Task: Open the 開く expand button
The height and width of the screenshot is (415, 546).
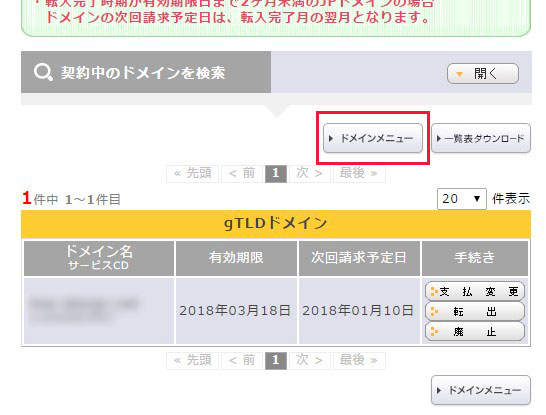Action: [x=483, y=73]
